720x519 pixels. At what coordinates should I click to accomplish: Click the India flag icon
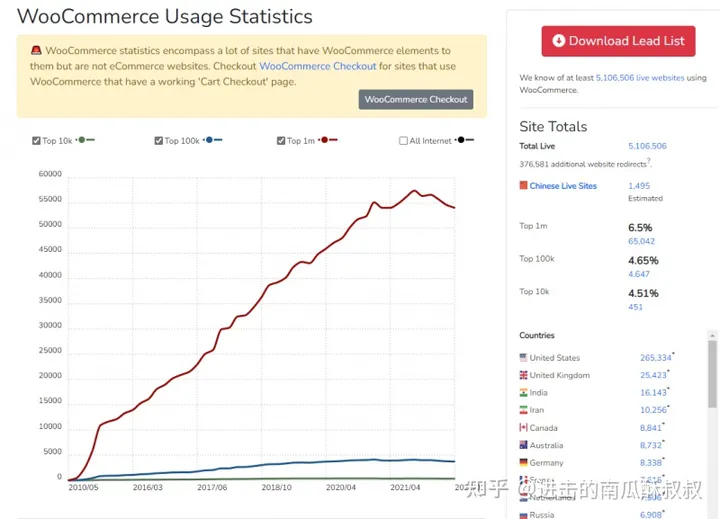coord(523,393)
